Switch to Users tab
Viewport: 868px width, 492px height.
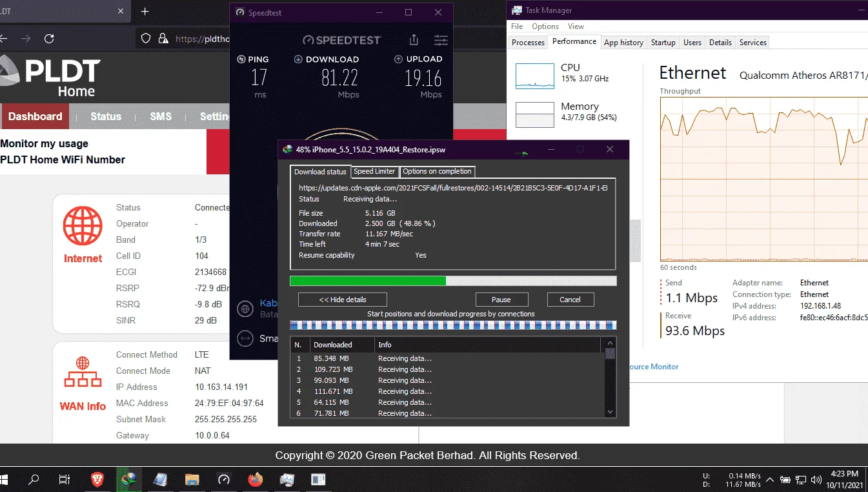pos(692,43)
